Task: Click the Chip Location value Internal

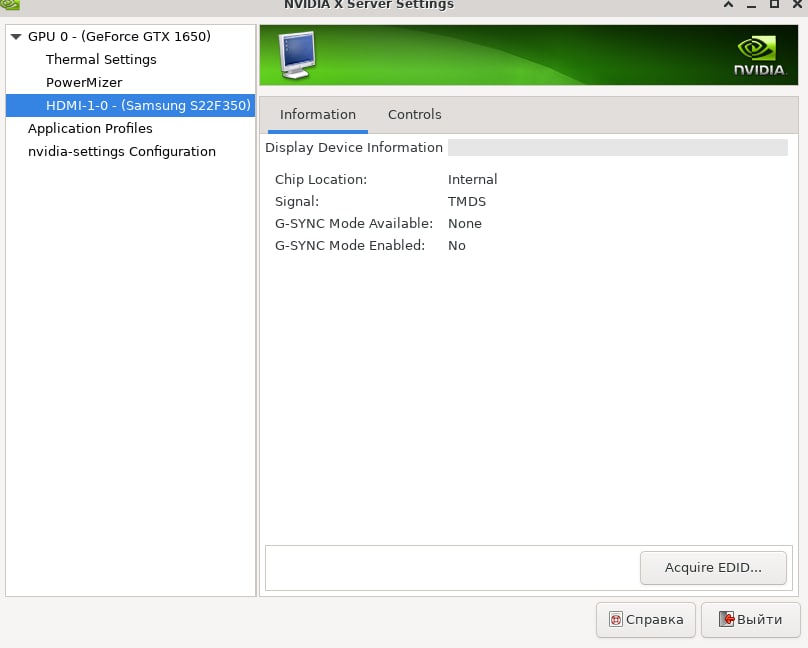Action: coord(473,179)
